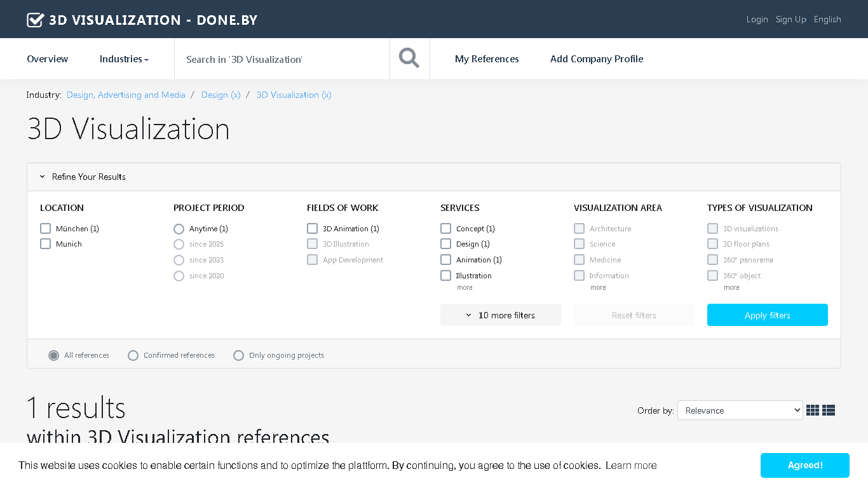Image resolution: width=868 pixels, height=488 pixels.
Task: Check the Architecture visualization area box
Action: pyautogui.click(x=579, y=228)
